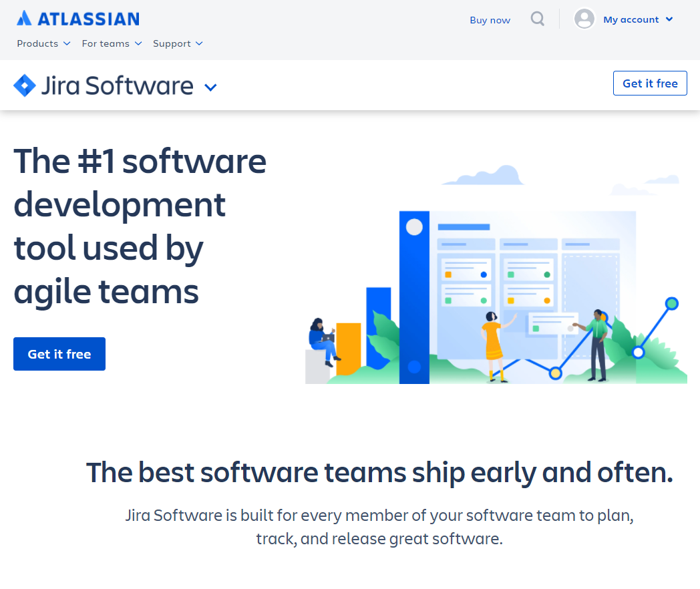Screen dimensions: 700x589
Task: Click the Jira Software diamond logo
Action: [x=25, y=85]
